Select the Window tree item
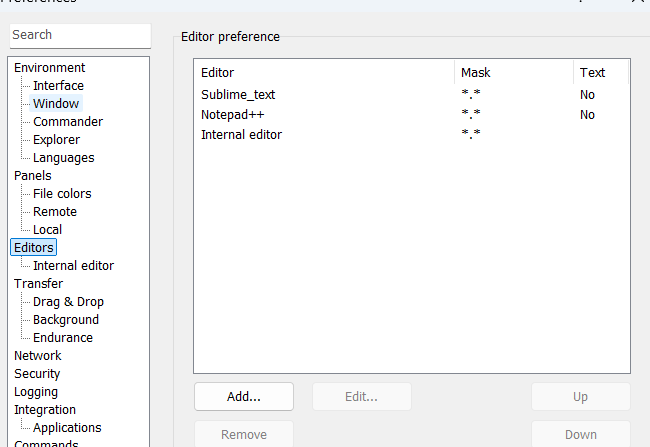 [56, 104]
